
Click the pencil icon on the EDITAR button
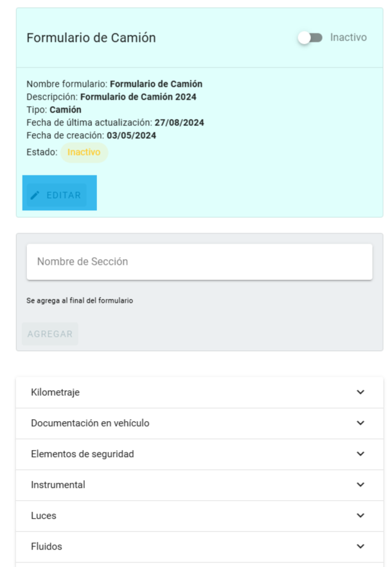point(35,195)
